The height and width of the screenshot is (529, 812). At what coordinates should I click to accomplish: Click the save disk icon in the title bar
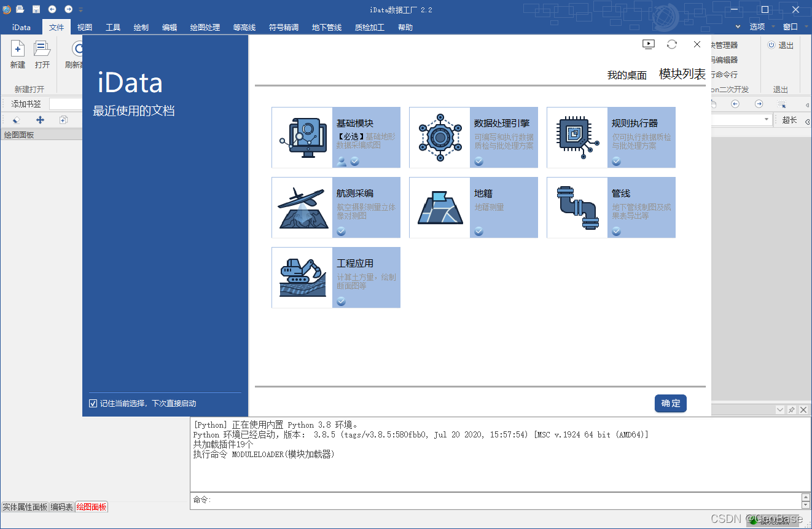36,9
